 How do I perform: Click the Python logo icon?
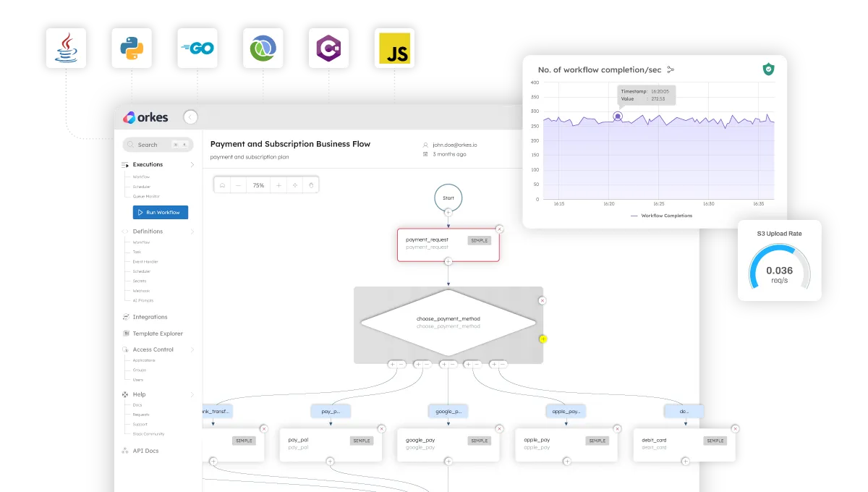(132, 47)
